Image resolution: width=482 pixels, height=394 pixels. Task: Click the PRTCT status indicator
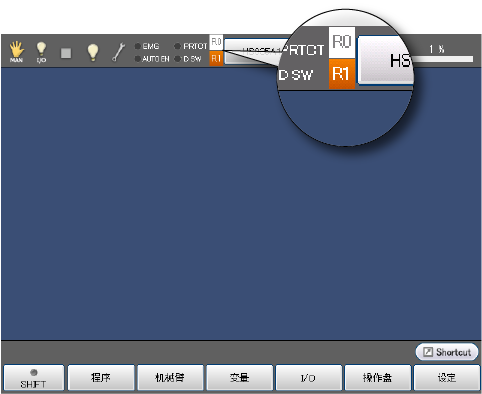tap(191, 46)
